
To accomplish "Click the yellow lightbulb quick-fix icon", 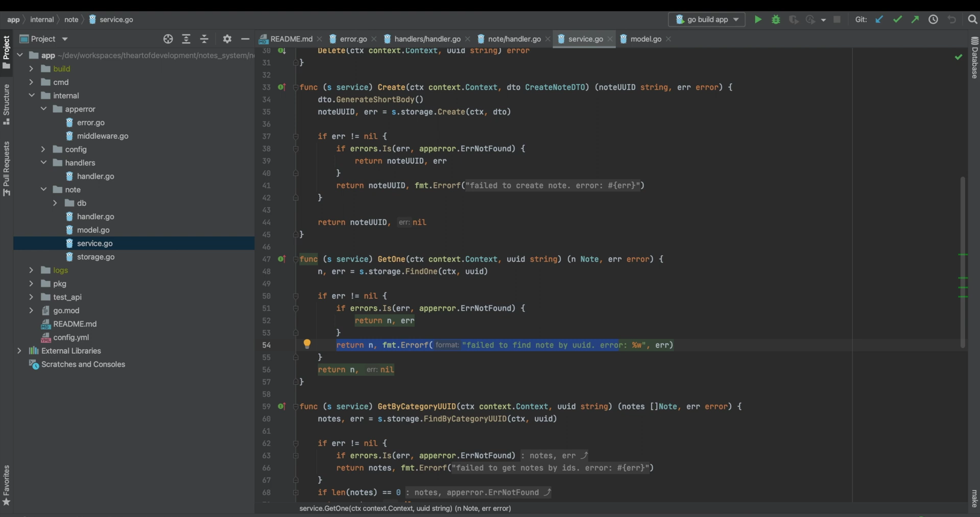I will [307, 344].
